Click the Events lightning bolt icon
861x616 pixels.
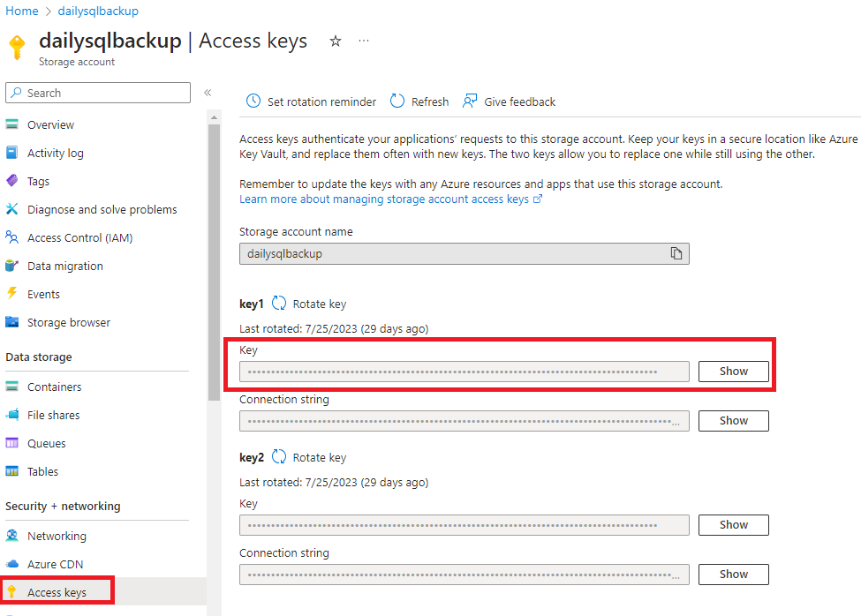(x=12, y=294)
